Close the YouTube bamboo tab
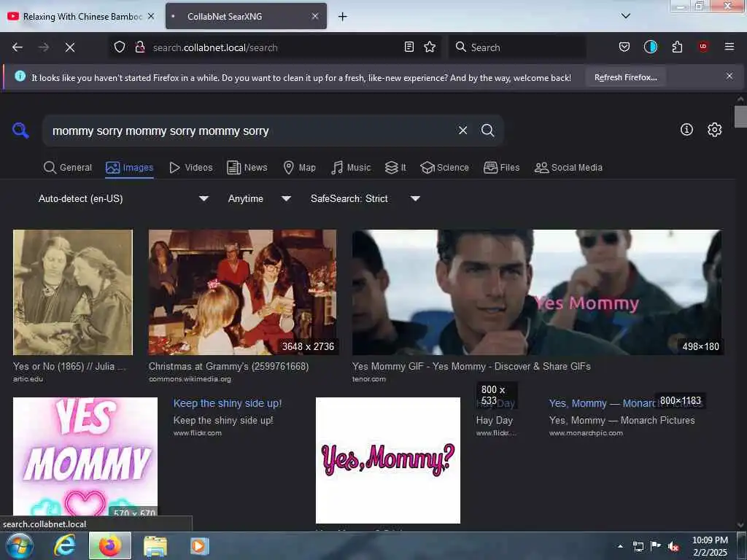 (150, 16)
